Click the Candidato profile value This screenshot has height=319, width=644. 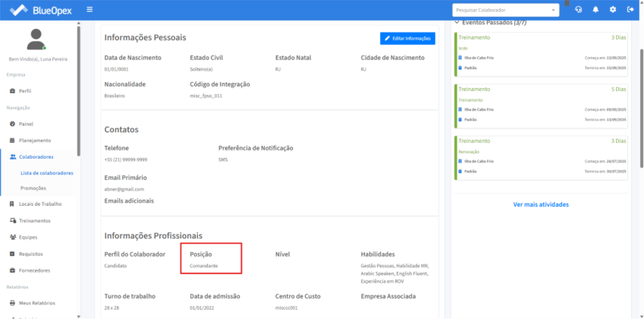[x=115, y=266]
